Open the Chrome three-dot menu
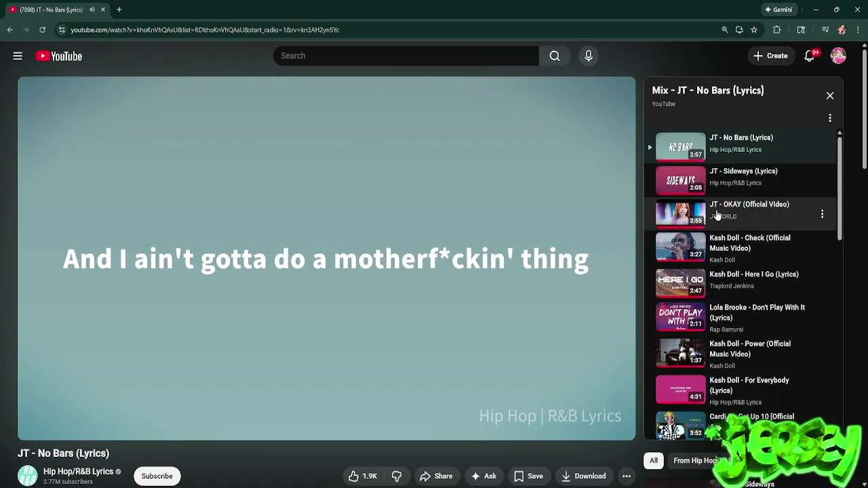 tap(858, 30)
